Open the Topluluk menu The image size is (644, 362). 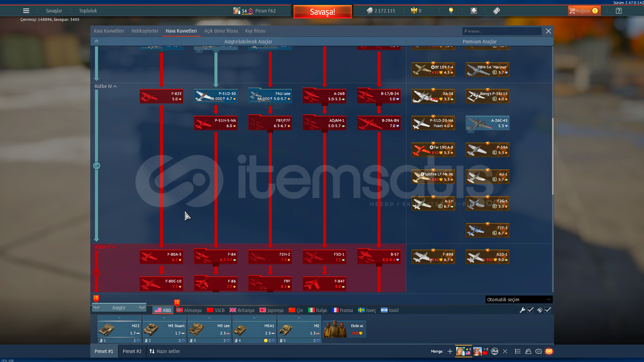click(88, 11)
